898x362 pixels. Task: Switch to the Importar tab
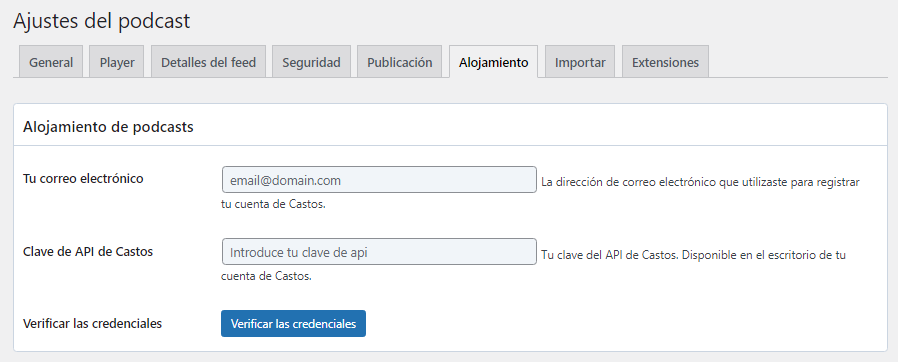coord(580,62)
